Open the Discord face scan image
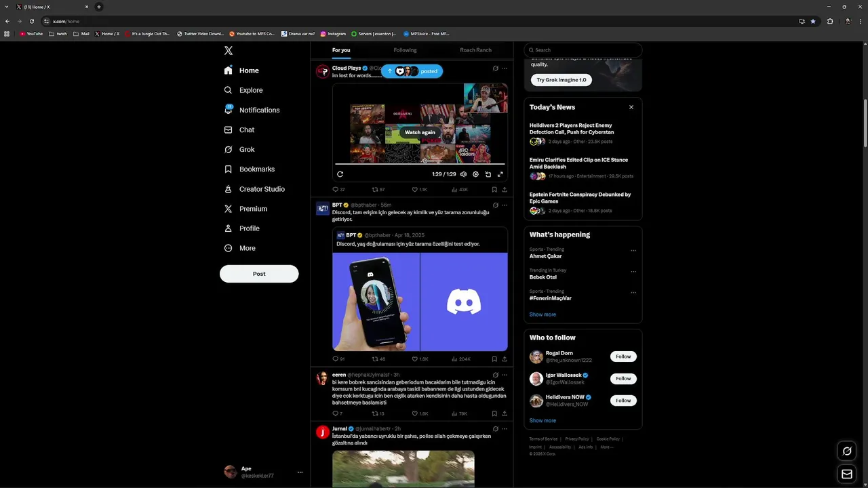 tap(376, 302)
